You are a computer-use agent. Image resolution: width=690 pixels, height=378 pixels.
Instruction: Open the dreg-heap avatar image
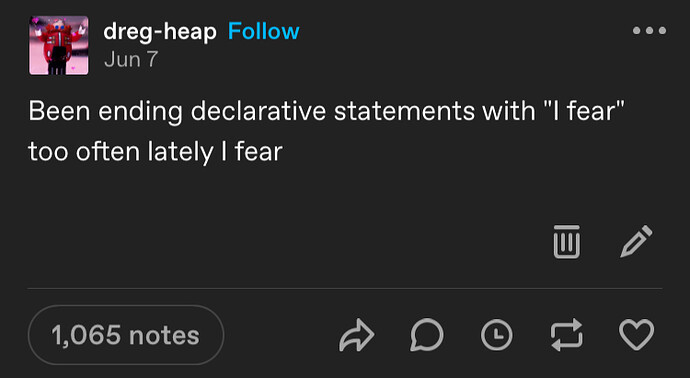pyautogui.click(x=59, y=45)
